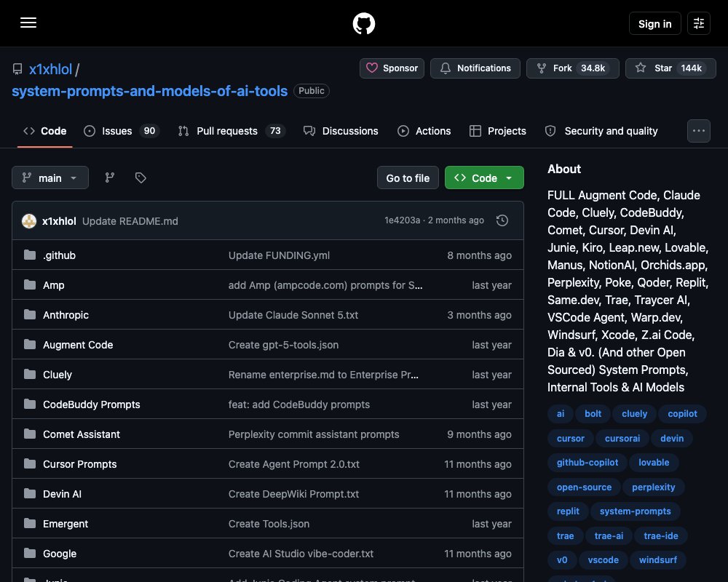Image resolution: width=728 pixels, height=582 pixels.
Task: Open the Amp folder
Action: click(x=53, y=285)
